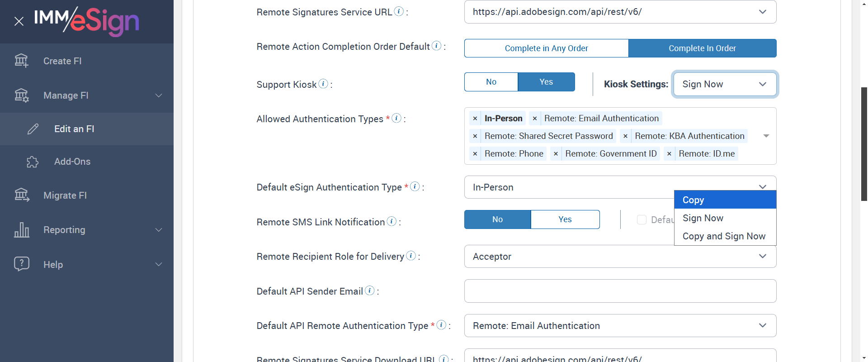Click the Reporting bar chart icon

point(22,230)
